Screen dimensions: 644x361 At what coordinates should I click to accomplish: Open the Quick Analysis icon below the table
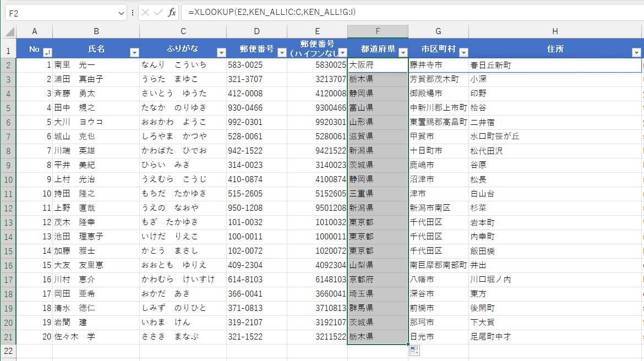coord(414,351)
